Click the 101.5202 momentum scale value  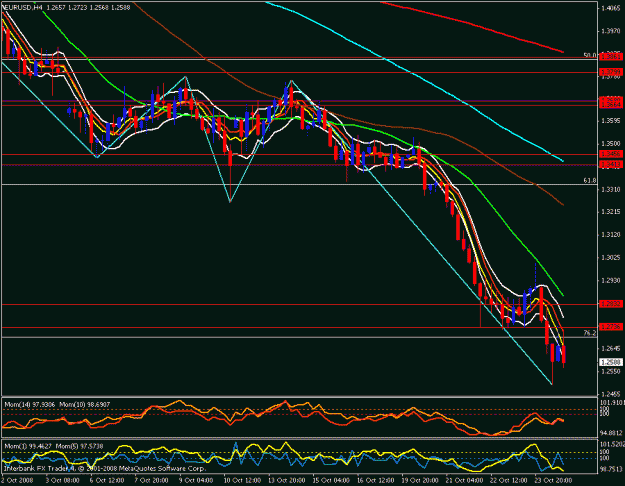pyautogui.click(x=612, y=444)
